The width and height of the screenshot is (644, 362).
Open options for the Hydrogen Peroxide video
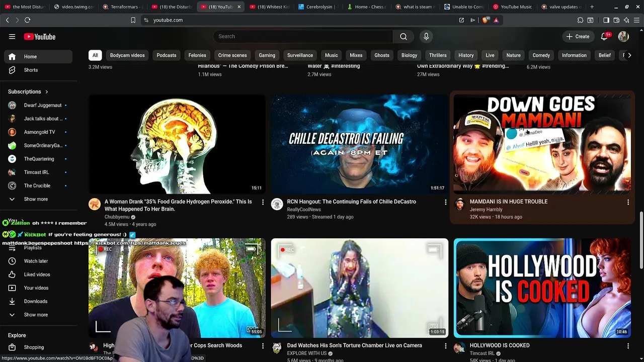pyautogui.click(x=263, y=202)
